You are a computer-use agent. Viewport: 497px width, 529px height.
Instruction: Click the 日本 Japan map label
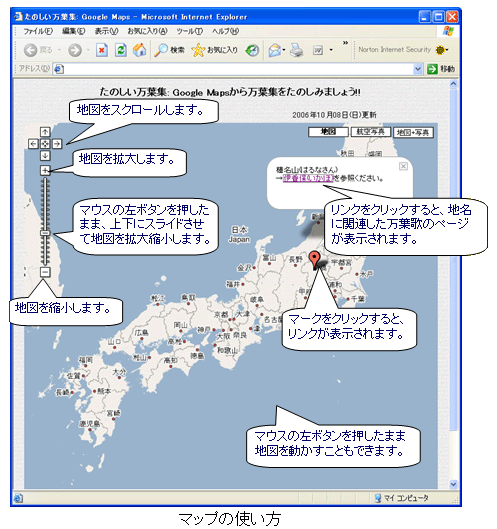(239, 234)
